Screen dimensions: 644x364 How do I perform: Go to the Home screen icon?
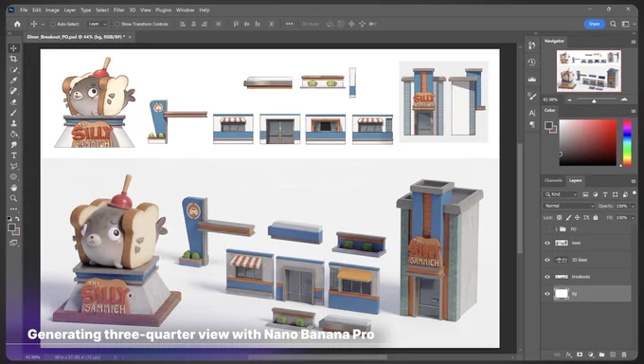(x=17, y=24)
